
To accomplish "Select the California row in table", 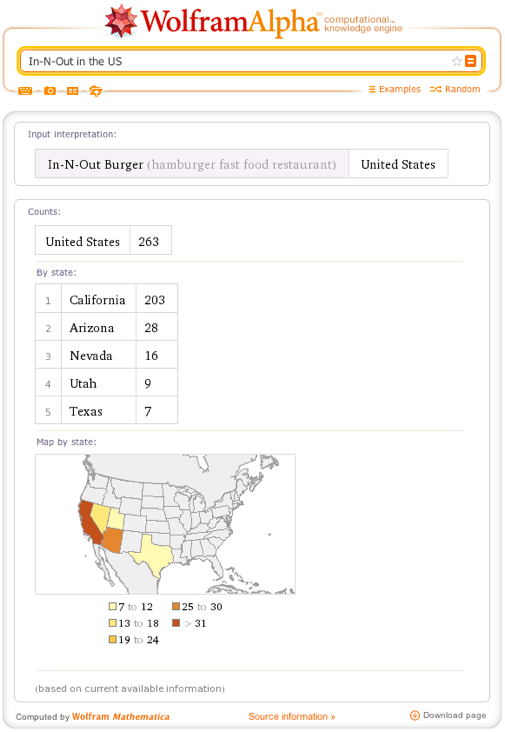I will point(106,299).
